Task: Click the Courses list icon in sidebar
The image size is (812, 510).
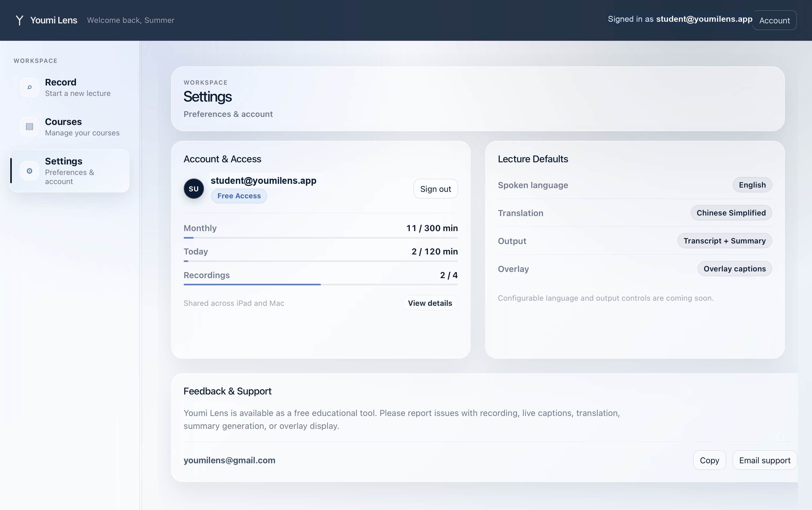Action: tap(30, 127)
